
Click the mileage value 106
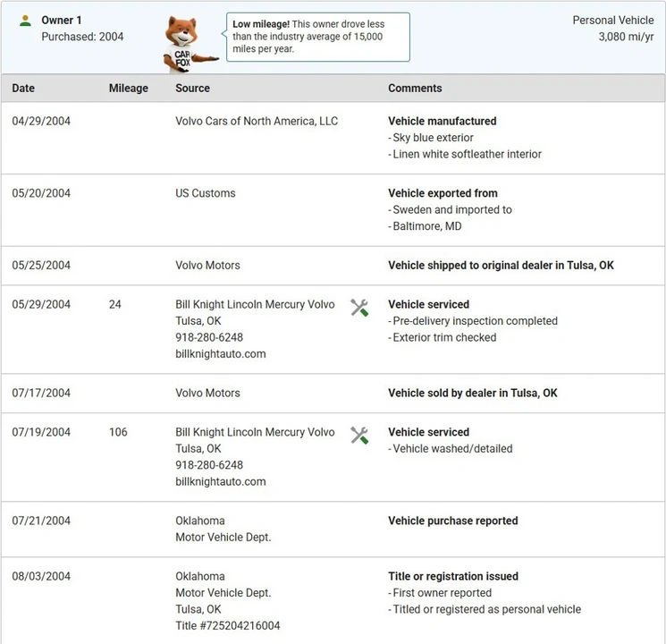click(118, 432)
